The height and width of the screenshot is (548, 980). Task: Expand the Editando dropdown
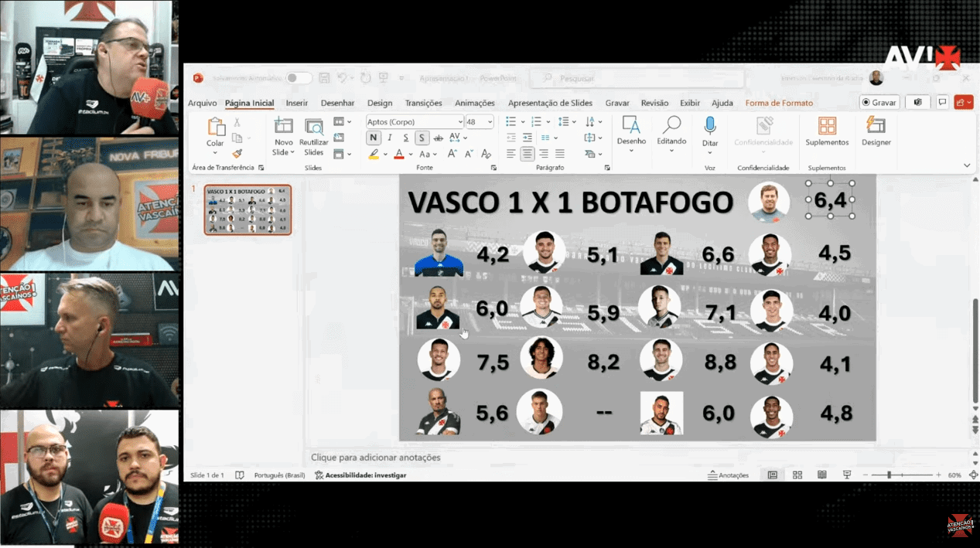coord(671,151)
